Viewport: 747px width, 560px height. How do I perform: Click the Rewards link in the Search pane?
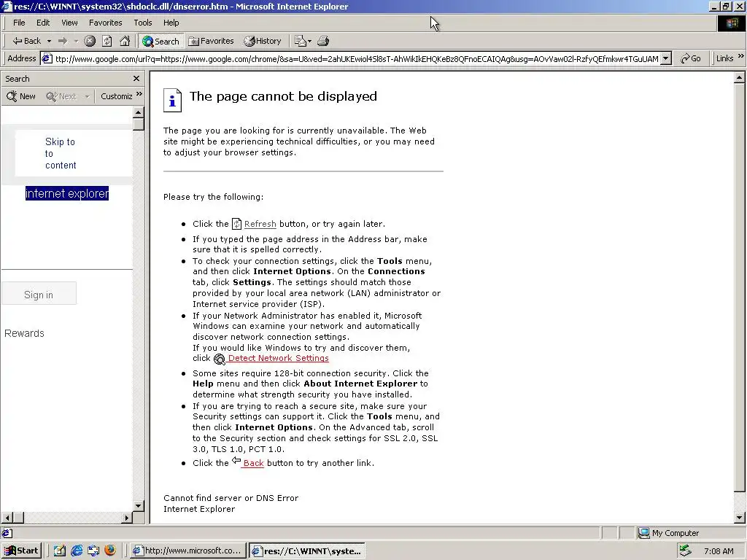pyautogui.click(x=24, y=333)
